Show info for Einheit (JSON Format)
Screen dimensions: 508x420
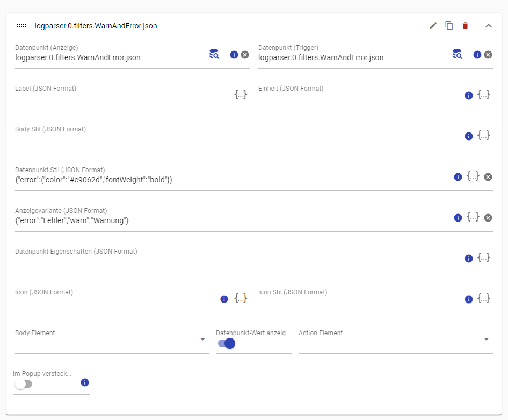(468, 95)
